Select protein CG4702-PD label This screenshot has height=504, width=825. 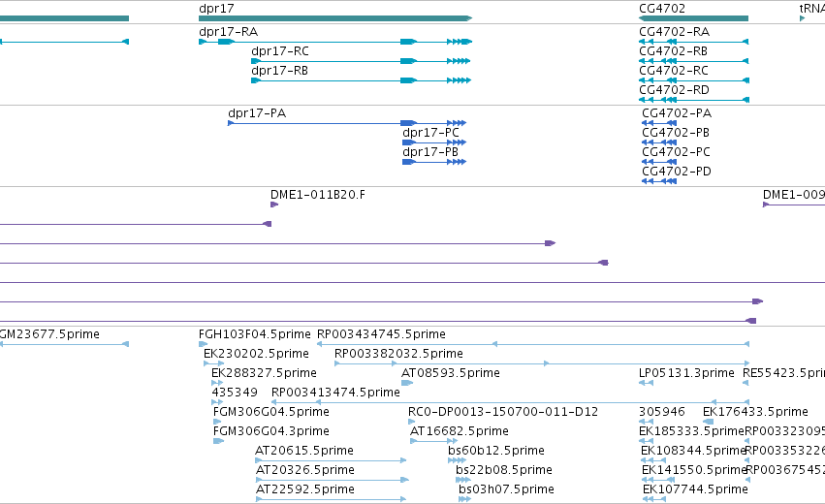coord(677,172)
